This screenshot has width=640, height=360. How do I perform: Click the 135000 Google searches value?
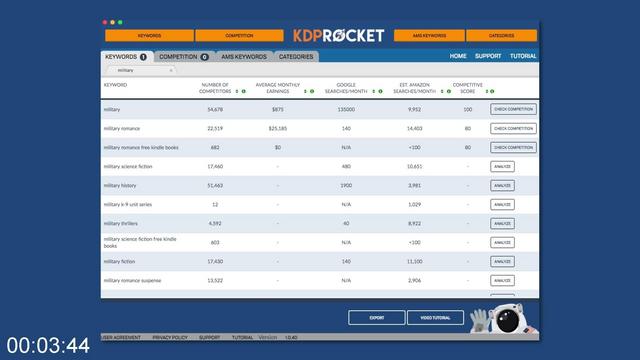click(346, 109)
